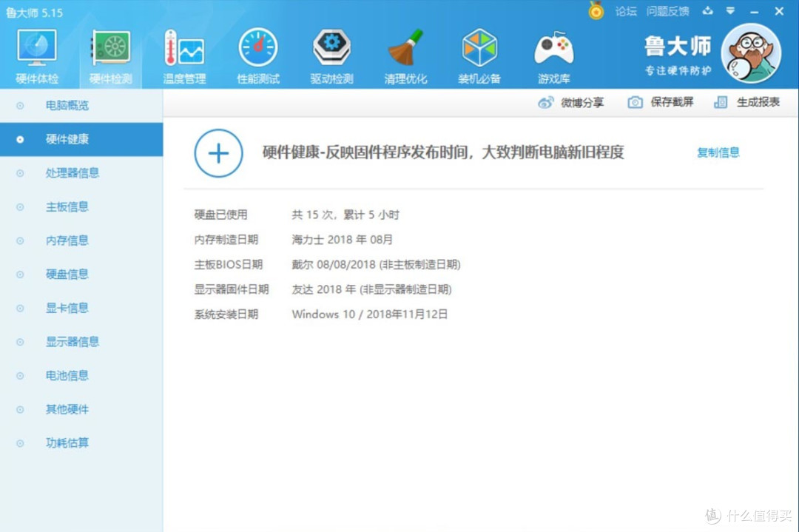Select the 硬件检测 hardware detection icon
This screenshot has width=799, height=532.
coord(110,48)
